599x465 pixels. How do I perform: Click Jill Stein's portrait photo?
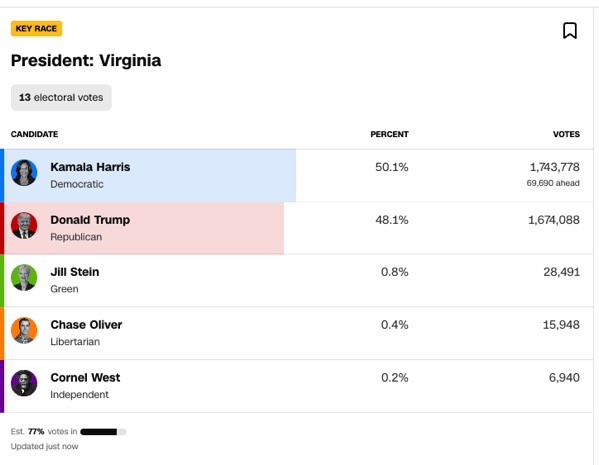[x=24, y=277]
